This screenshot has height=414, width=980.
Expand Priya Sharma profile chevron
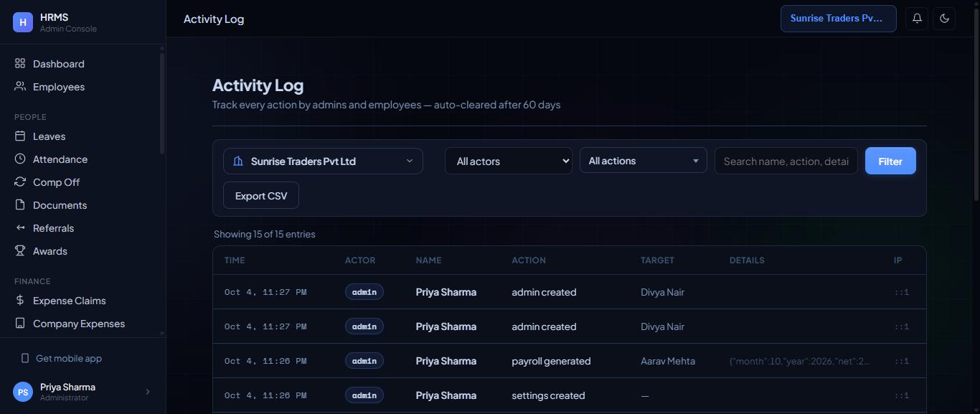[148, 392]
